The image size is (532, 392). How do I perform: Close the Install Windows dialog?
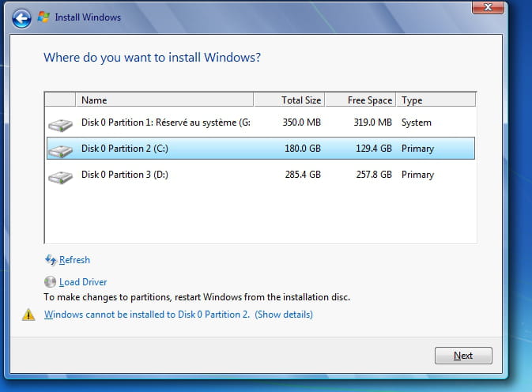[x=488, y=7]
